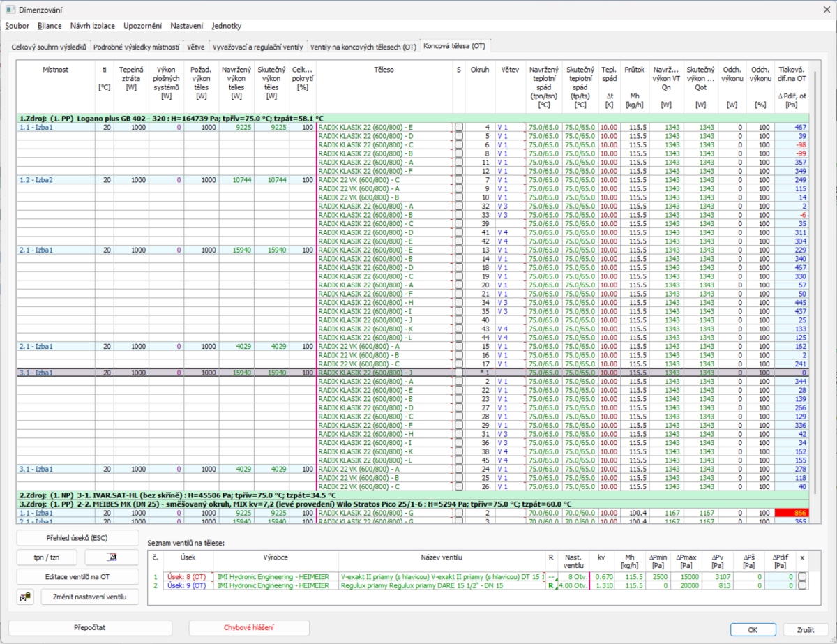
Task: Click valve setting 8 Otv.
Action: point(574,577)
